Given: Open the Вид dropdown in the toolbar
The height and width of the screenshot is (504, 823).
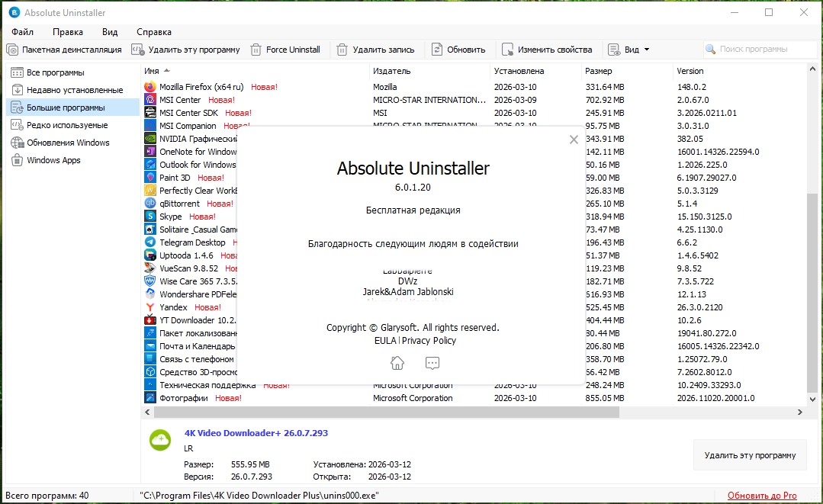Looking at the screenshot, I should pos(629,50).
